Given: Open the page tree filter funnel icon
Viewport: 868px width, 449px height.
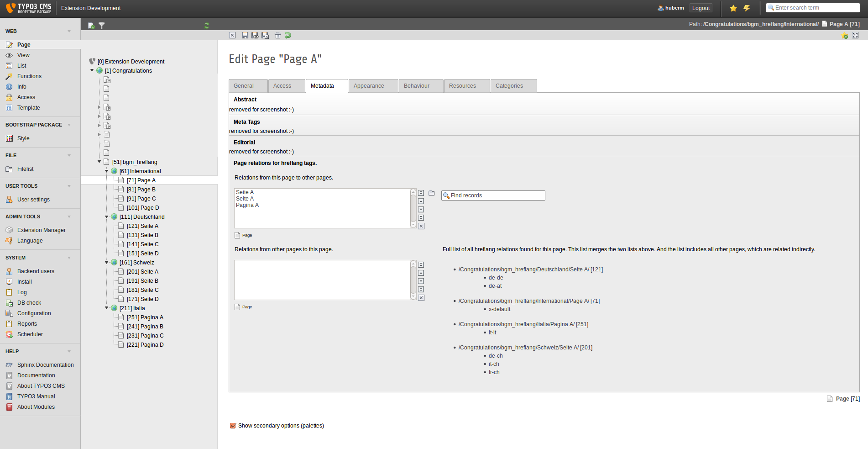Looking at the screenshot, I should [x=102, y=26].
